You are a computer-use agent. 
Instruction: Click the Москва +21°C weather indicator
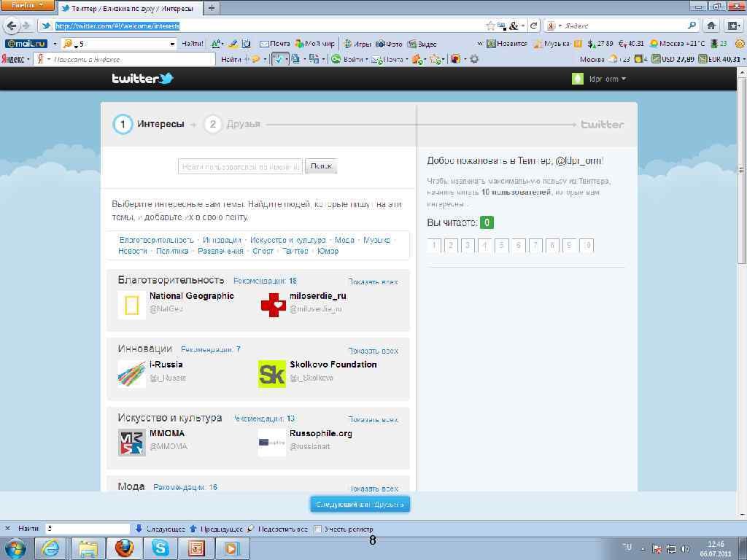click(x=677, y=44)
